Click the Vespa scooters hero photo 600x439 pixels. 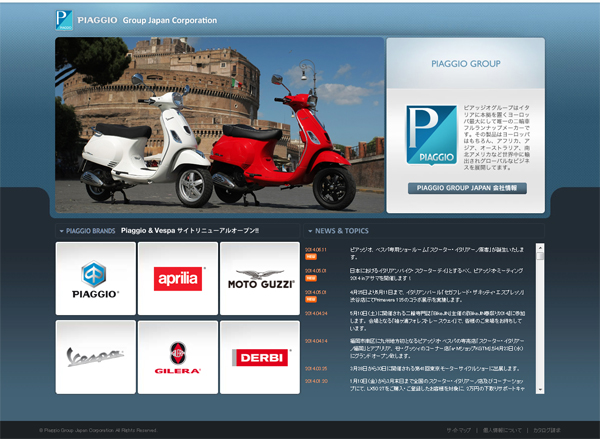(220, 125)
